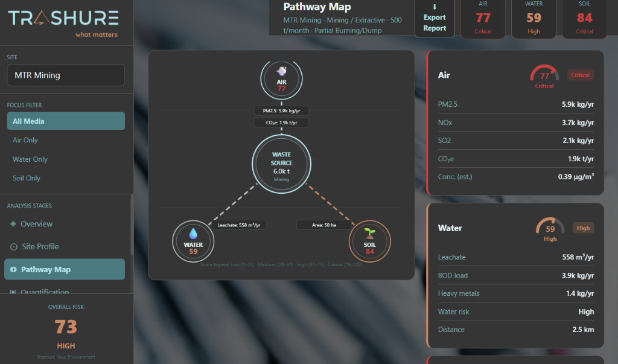This screenshot has height=364, width=618.
Task: Click the download arrow on Export Report
Action: pyautogui.click(x=435, y=7)
